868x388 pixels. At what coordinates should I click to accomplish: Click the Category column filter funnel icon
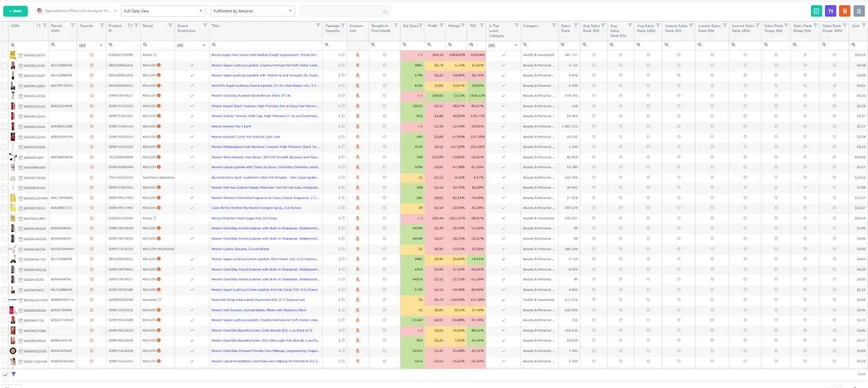click(553, 25)
